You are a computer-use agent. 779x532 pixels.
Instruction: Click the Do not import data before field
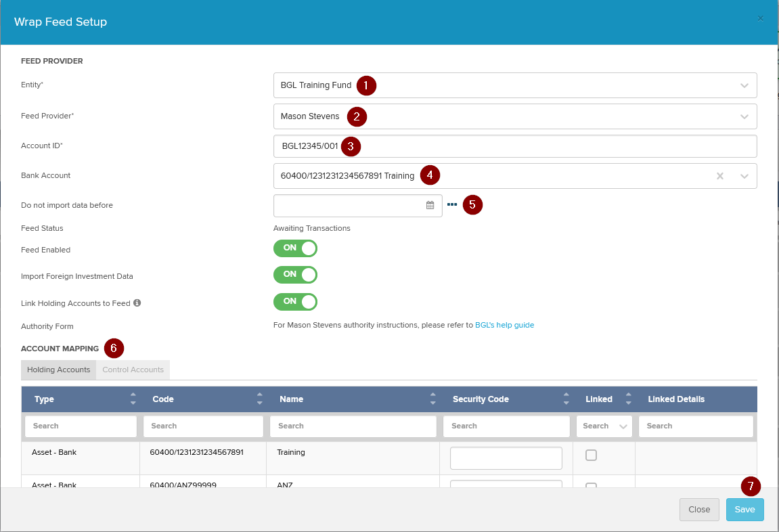click(358, 205)
